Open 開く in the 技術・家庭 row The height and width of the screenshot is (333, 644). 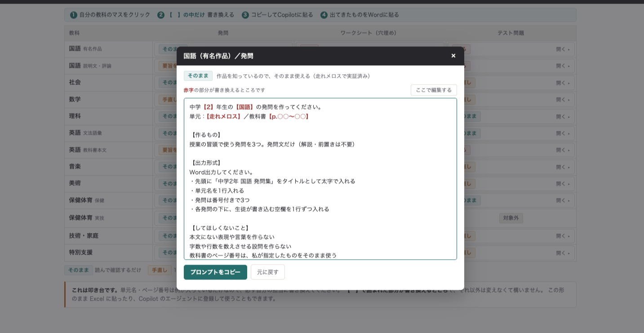tap(563, 236)
